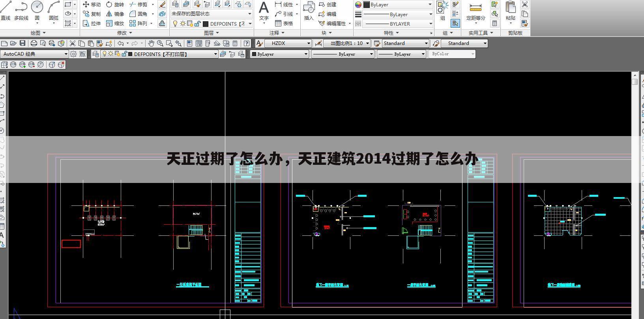This screenshot has width=644, height=319.
Task: Click the 阵列 array button
Action: (139, 23)
